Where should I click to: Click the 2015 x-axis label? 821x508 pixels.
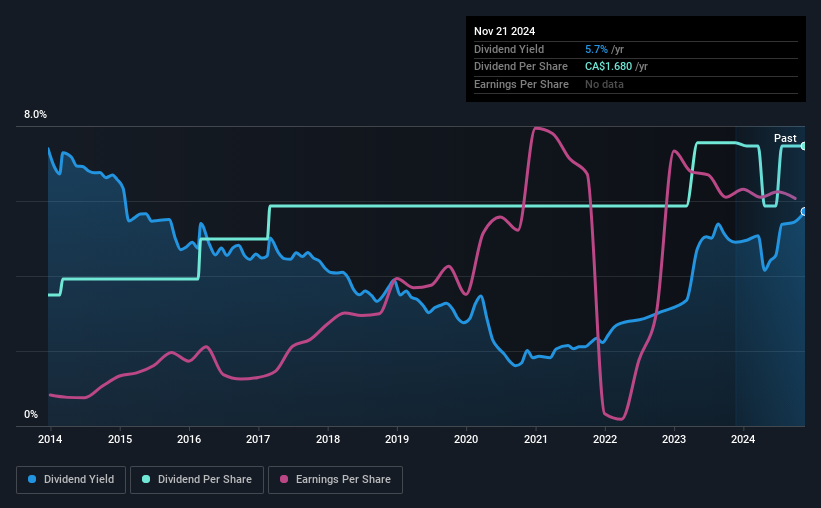[x=120, y=439]
